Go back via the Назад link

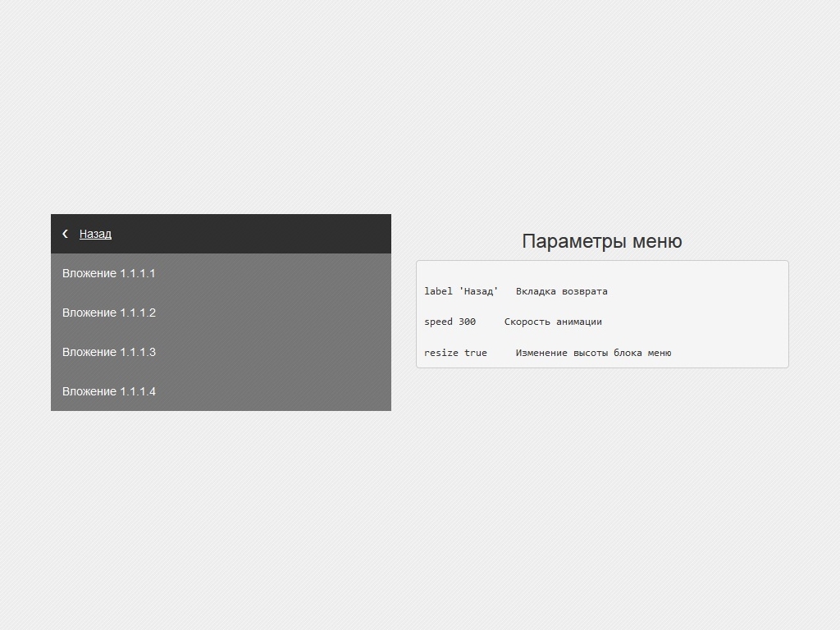tap(95, 234)
